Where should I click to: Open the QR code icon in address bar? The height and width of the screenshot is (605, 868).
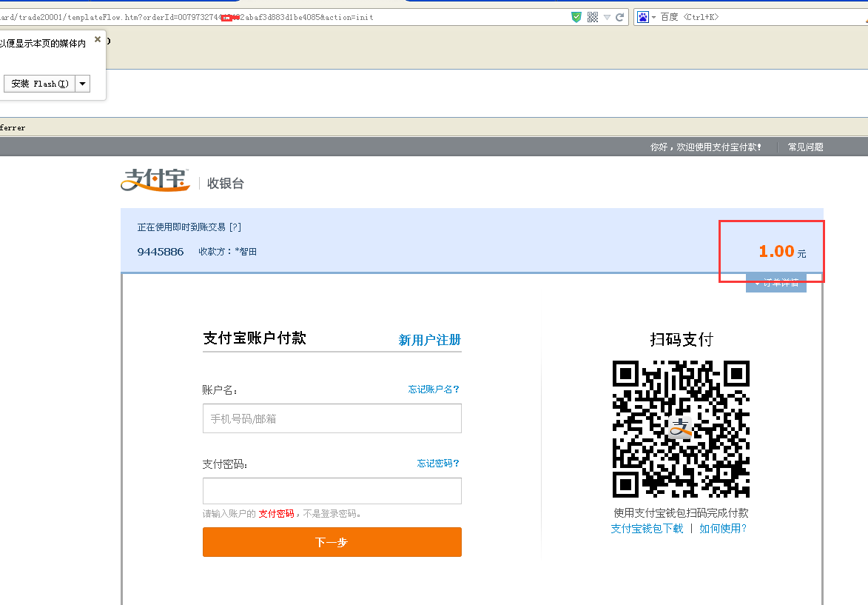pos(592,17)
